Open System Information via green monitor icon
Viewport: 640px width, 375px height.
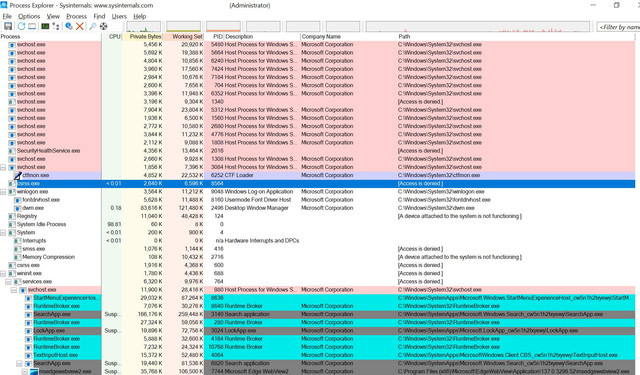pyautogui.click(x=45, y=27)
